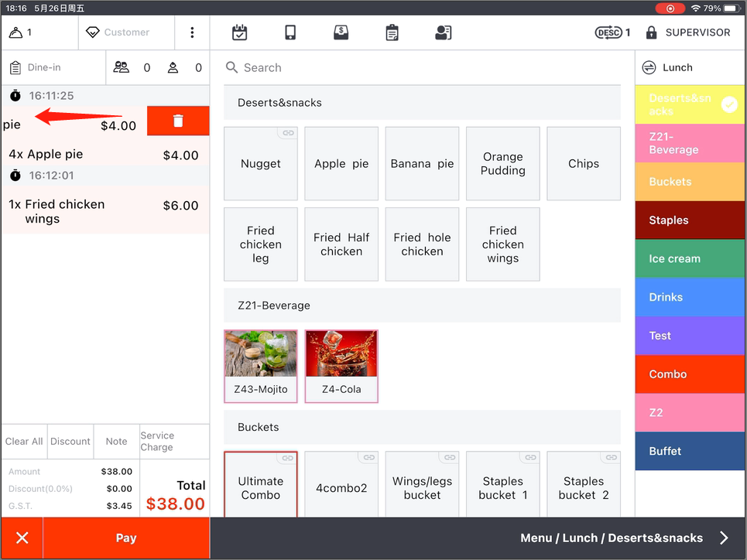The width and height of the screenshot is (747, 560).
Task: Tap the 16:12:01 timer icon
Action: click(15, 176)
